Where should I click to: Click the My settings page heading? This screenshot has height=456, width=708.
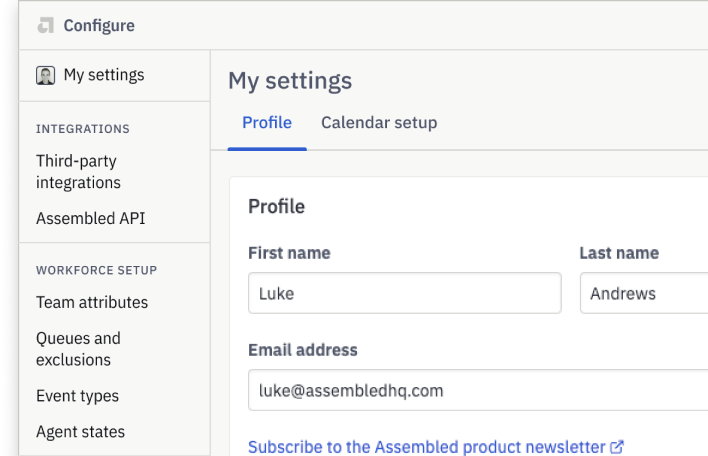pos(290,81)
